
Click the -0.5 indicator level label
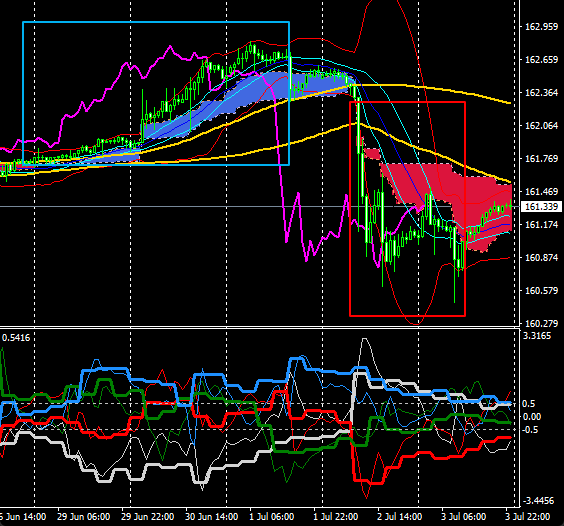[530, 430]
